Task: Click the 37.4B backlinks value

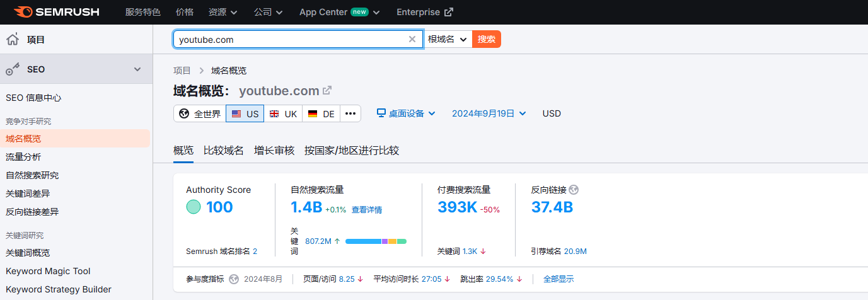Action: click(x=552, y=207)
